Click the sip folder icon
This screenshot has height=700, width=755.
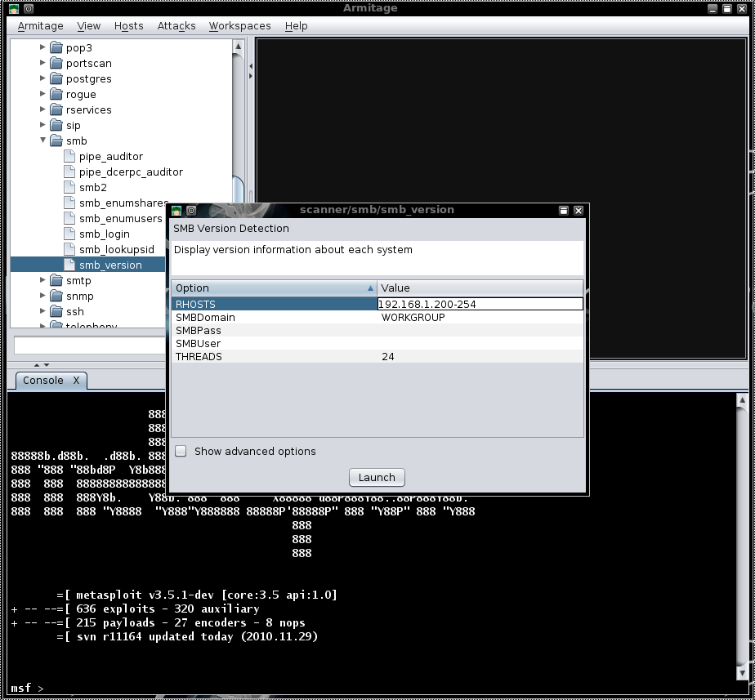click(x=56, y=125)
